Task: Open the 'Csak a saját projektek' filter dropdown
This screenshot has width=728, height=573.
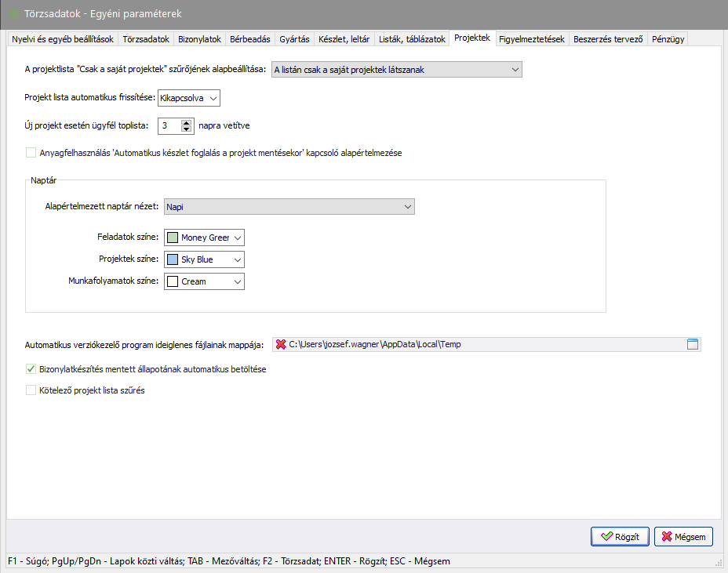Action: (396, 70)
